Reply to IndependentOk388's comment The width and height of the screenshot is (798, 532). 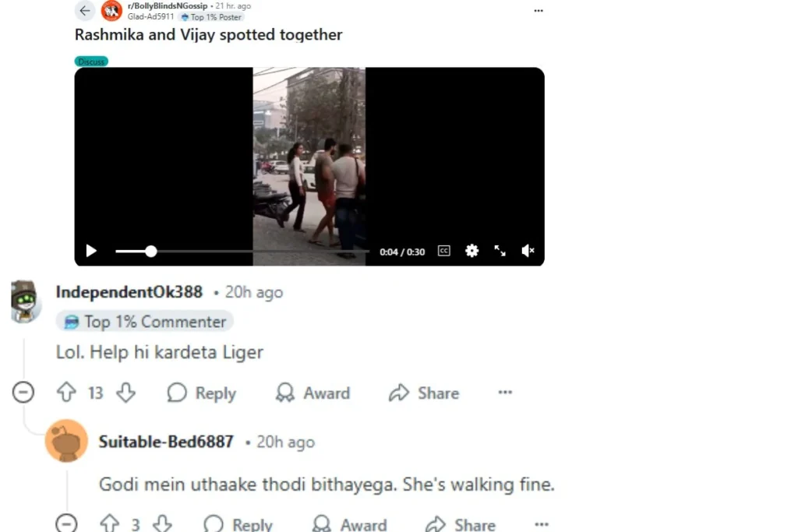coord(202,393)
